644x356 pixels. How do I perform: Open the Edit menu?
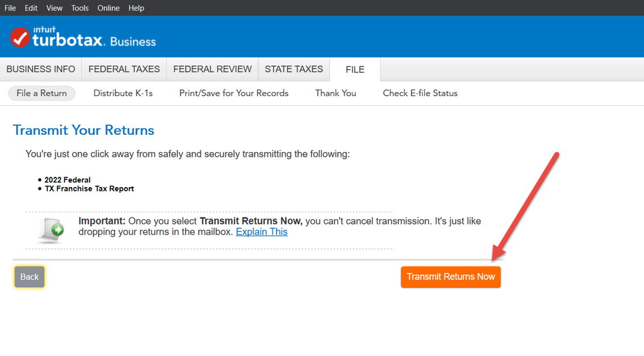(x=31, y=8)
